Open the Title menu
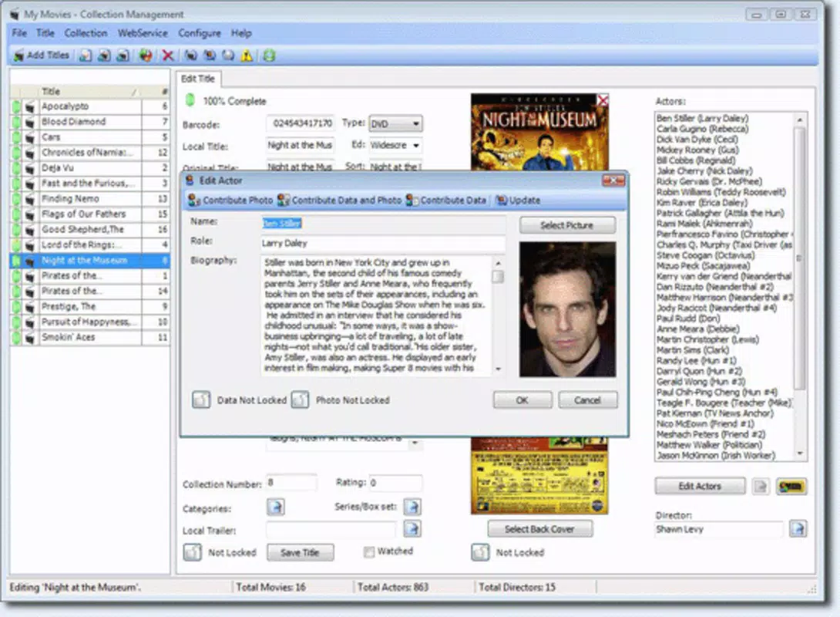The width and height of the screenshot is (840, 617). tap(45, 32)
